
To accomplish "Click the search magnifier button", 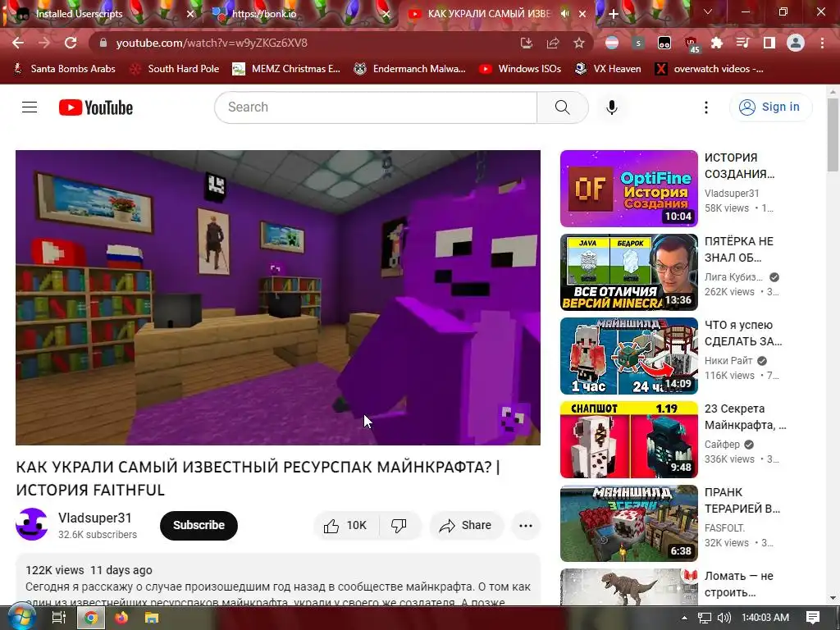I will [563, 107].
